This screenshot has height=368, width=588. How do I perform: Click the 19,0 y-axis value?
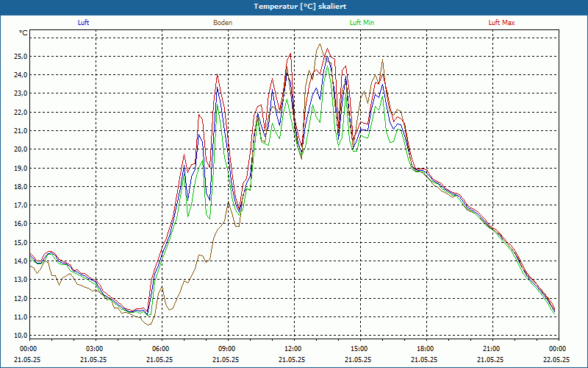point(21,169)
